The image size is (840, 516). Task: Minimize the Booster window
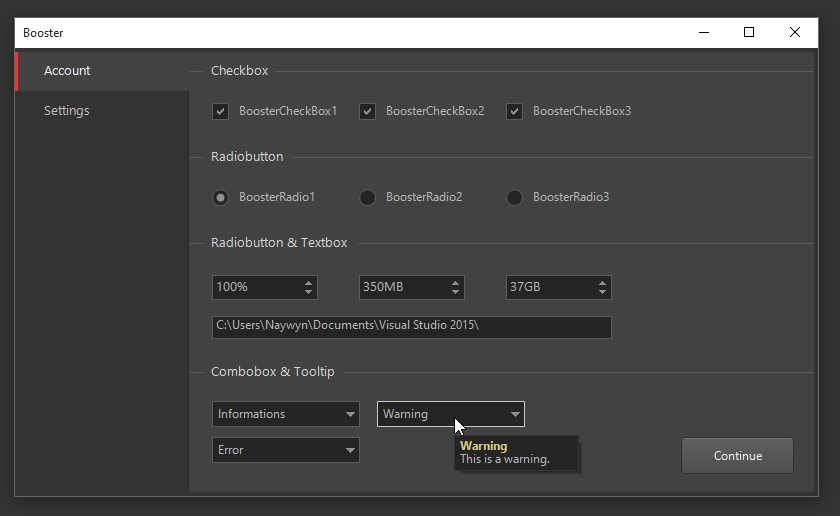(x=703, y=32)
